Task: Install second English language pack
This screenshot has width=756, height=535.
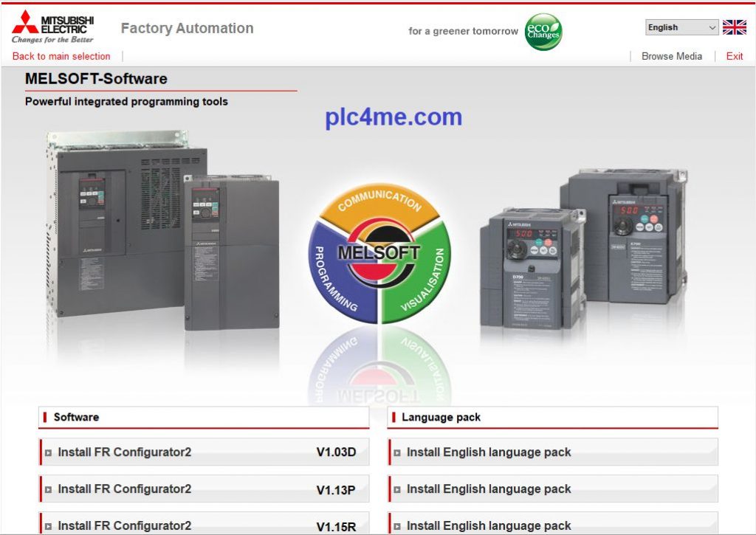Action: click(553, 489)
